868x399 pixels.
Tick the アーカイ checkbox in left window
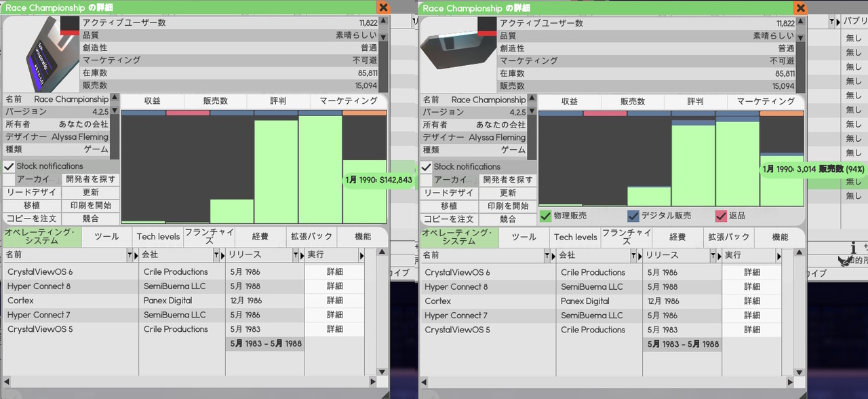[x=9, y=180]
